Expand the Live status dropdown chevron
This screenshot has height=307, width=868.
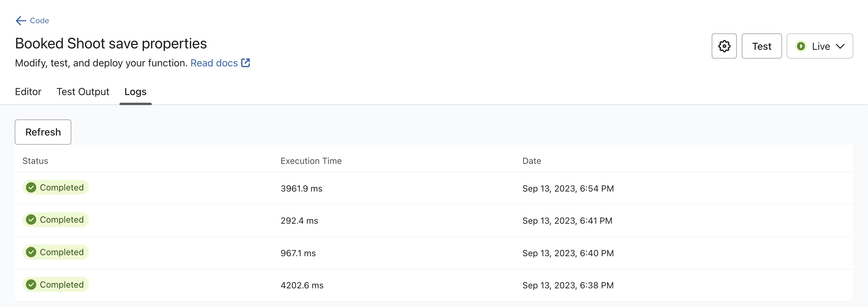840,46
